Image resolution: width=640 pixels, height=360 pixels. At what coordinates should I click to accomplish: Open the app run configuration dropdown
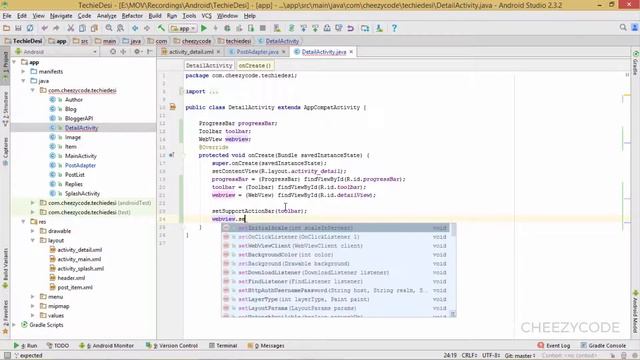click(x=183, y=28)
